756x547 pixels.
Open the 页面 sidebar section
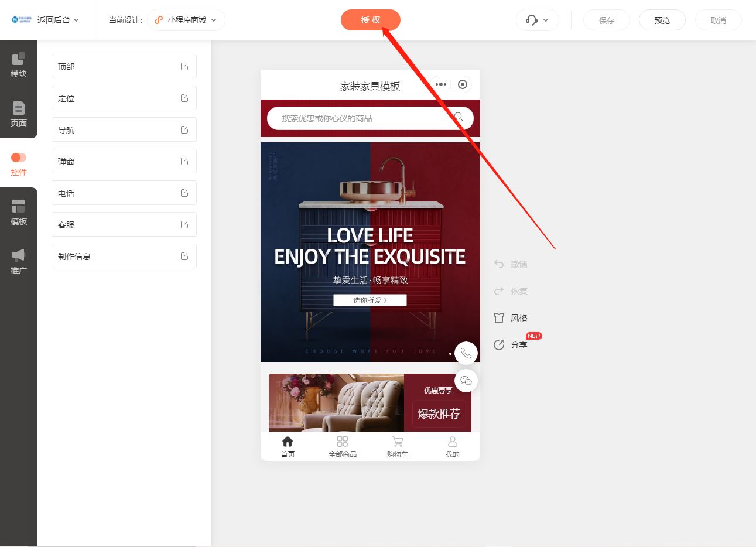click(19, 114)
